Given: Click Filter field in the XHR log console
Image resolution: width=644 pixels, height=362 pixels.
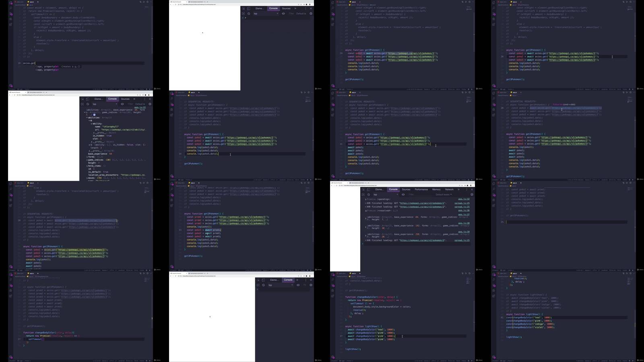Looking at the screenshot, I should [x=421, y=195].
